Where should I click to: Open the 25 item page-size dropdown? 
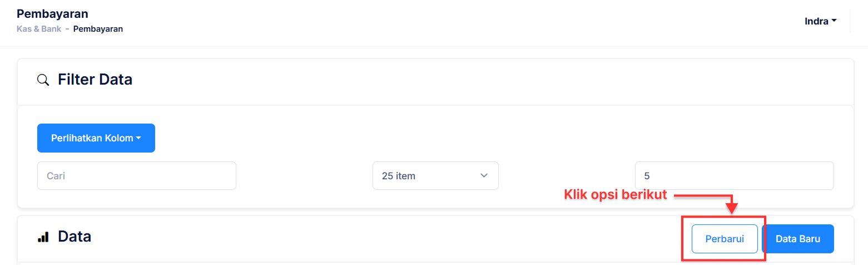435,176
